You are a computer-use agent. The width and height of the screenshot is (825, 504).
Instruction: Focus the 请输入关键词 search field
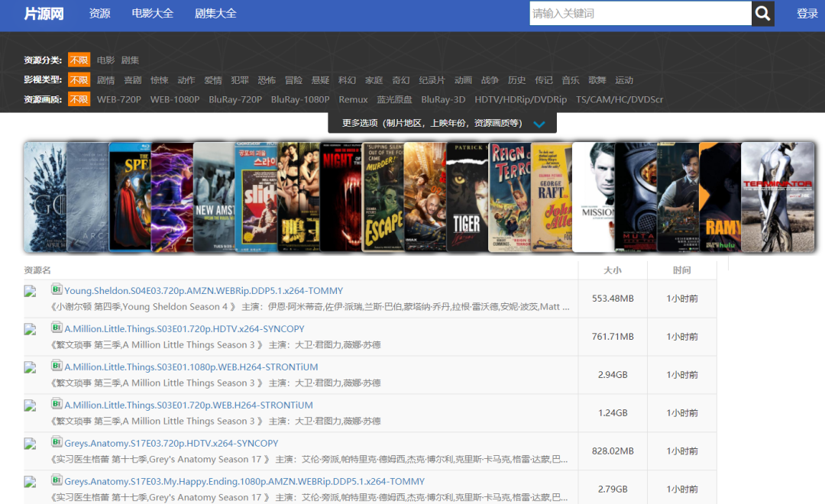coord(640,13)
